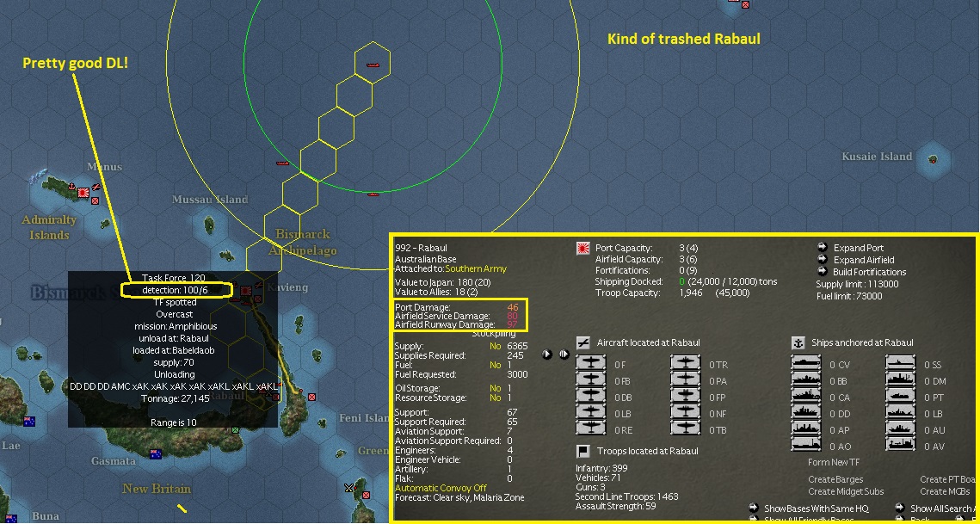Click the seaplane tender (AV) ship icon

pyautogui.click(x=901, y=446)
